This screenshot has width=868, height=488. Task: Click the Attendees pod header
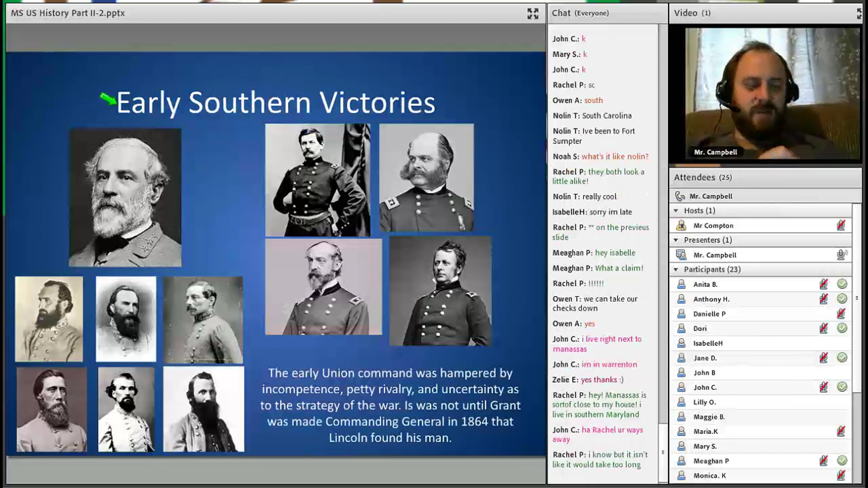[703, 177]
